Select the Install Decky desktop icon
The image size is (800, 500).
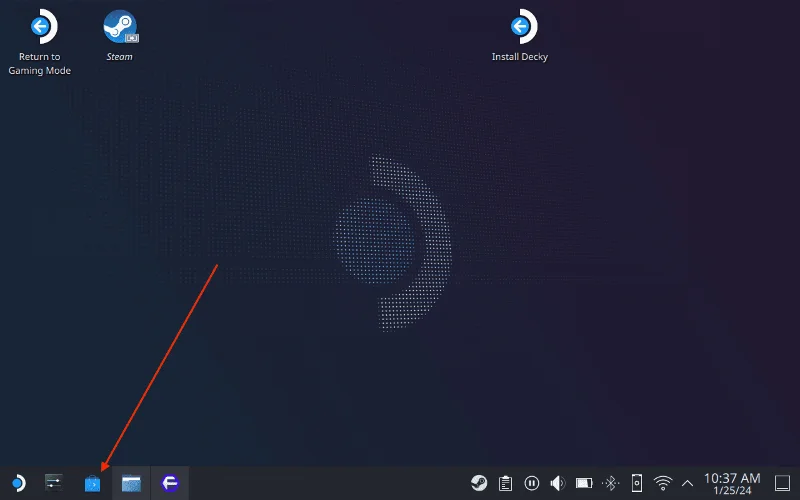520,28
